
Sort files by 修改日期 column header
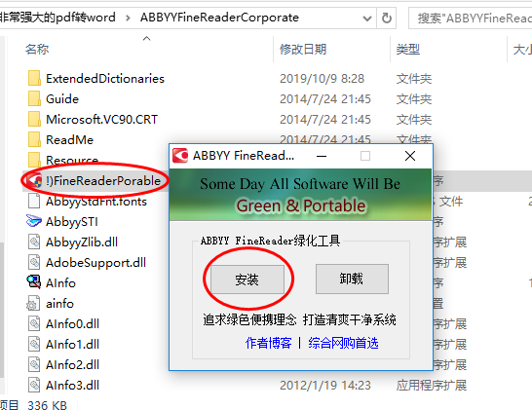(303, 50)
